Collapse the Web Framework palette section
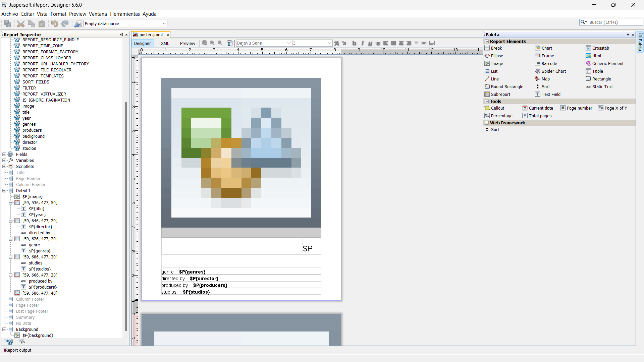Screen dimensions: 644x362 coord(487,123)
